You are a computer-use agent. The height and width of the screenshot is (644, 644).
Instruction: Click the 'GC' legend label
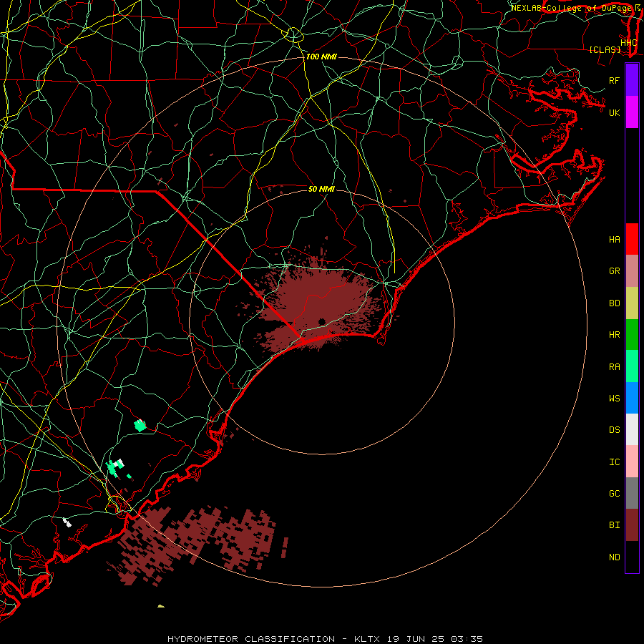(x=614, y=494)
